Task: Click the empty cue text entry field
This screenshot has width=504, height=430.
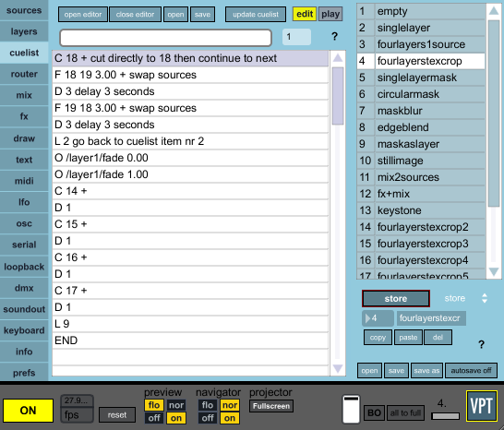Action: pyautogui.click(x=165, y=38)
